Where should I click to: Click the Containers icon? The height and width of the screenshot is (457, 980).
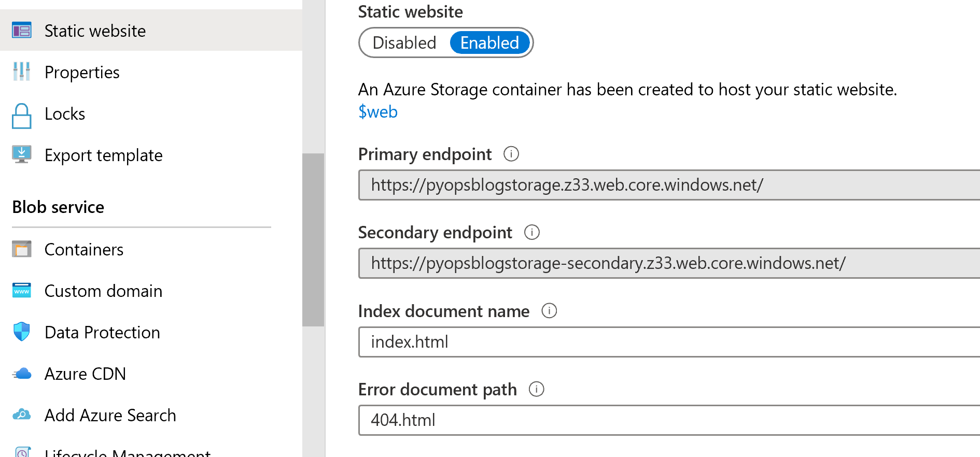tap(22, 249)
